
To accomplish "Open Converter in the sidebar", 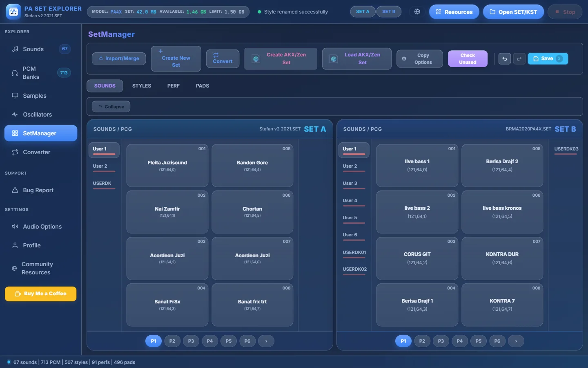I will coord(41,152).
